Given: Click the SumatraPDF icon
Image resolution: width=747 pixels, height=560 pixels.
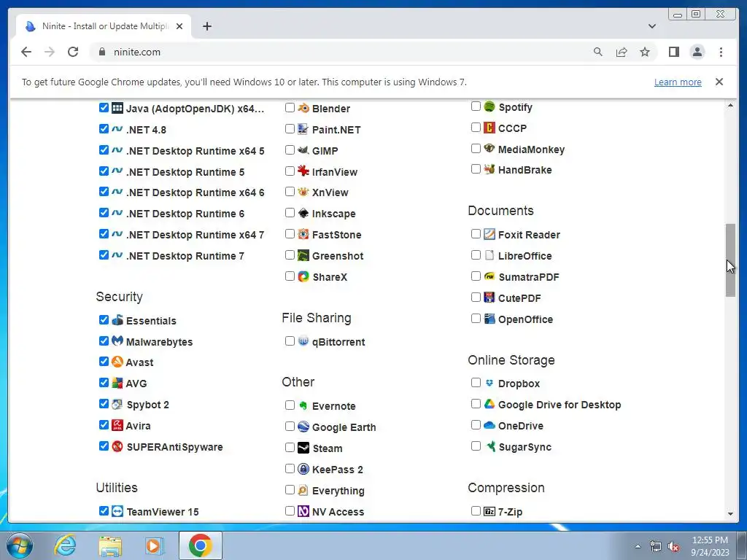Looking at the screenshot, I should point(489,276).
